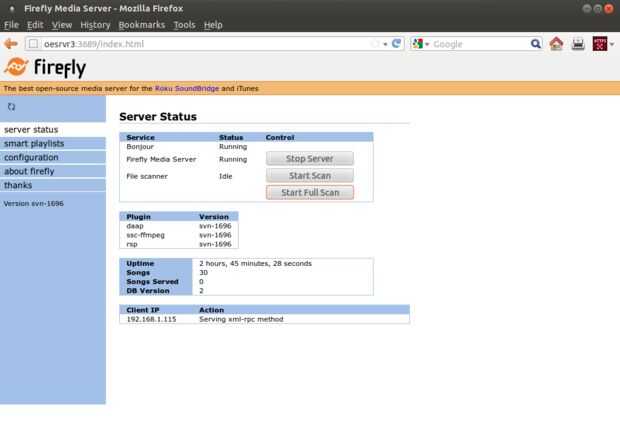Screen dimensions: 620x436
Task: Open the Home page icon
Action: pyautogui.click(x=556, y=43)
